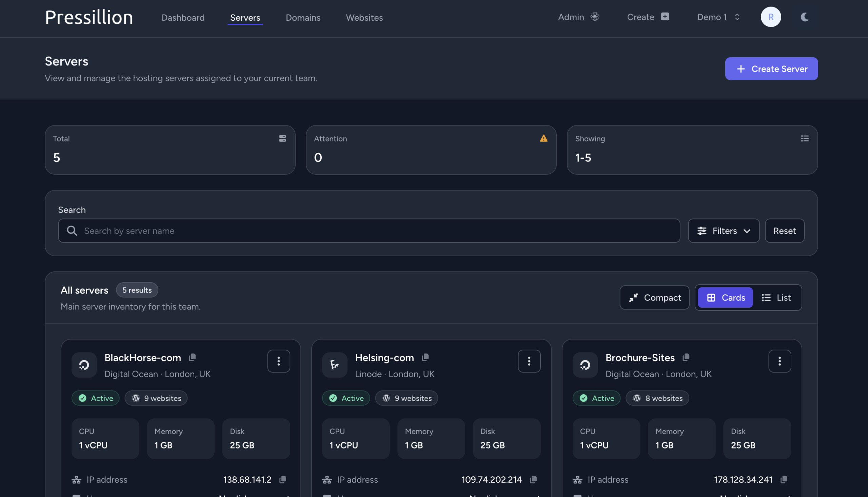Expand the Demo 1 team switcher
Image resolution: width=868 pixels, height=497 pixels.
[x=718, y=17]
